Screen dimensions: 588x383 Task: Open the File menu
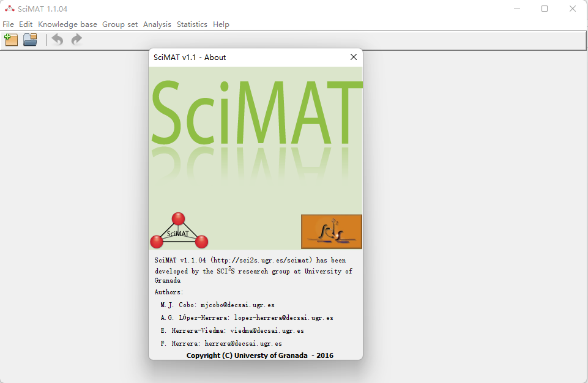click(8, 24)
